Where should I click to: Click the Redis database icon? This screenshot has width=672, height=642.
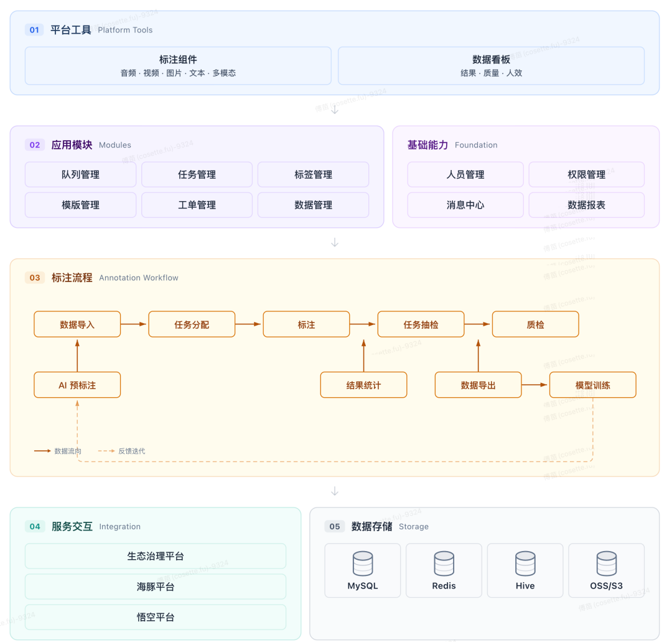click(x=444, y=563)
